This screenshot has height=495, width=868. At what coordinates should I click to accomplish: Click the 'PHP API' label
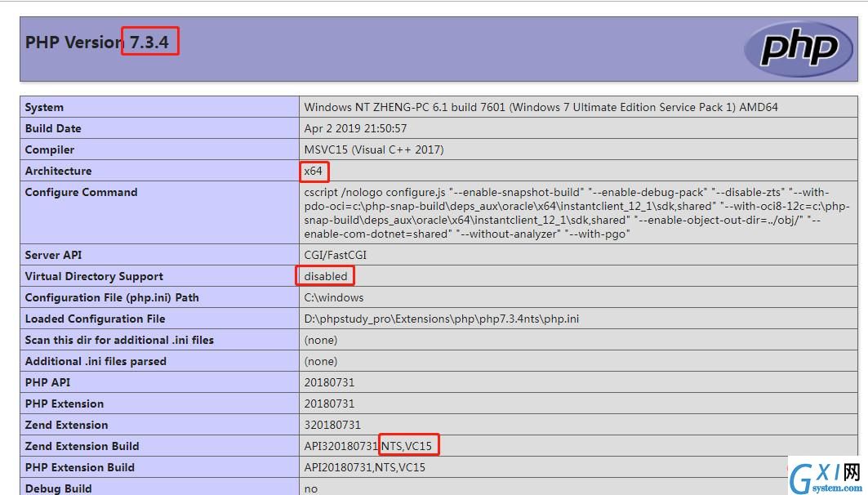47,382
